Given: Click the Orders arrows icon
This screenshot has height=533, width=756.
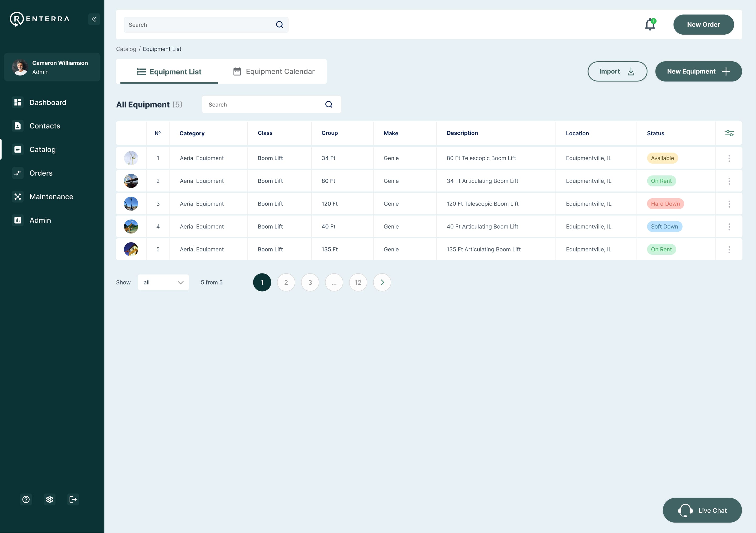Looking at the screenshot, I should (x=18, y=173).
